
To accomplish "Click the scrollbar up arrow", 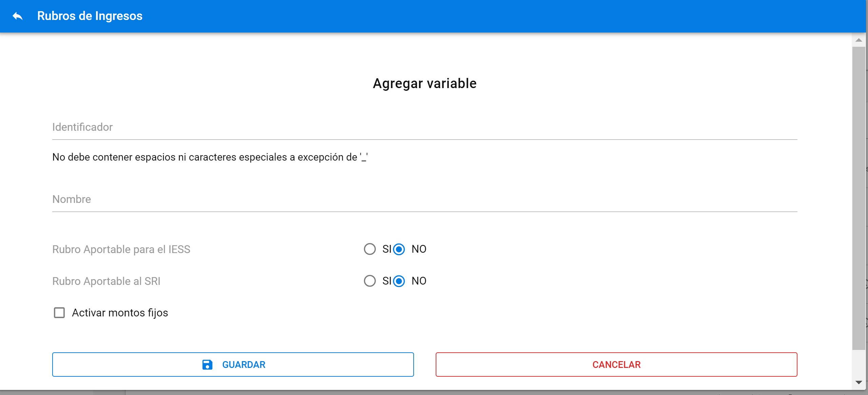I will click(859, 40).
